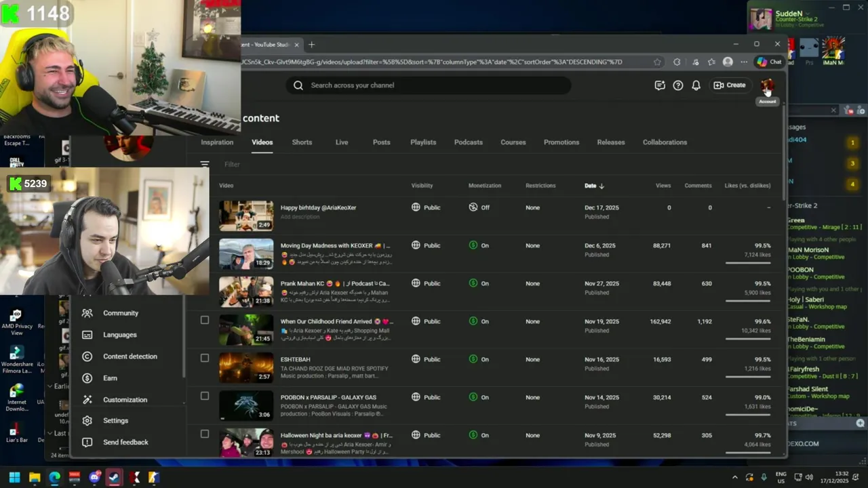This screenshot has width=868, height=488.
Task: Tick the checkbox for POOBON x PARSALIP video
Action: 205,396
